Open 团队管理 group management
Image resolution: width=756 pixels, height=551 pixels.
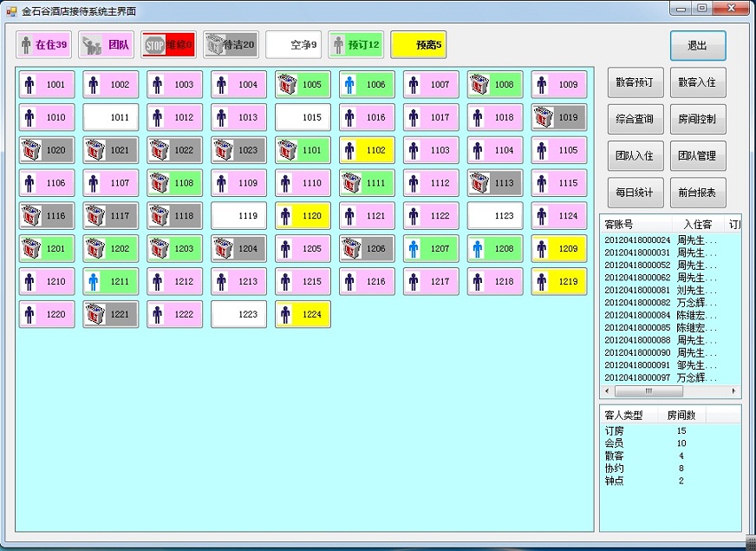point(698,156)
